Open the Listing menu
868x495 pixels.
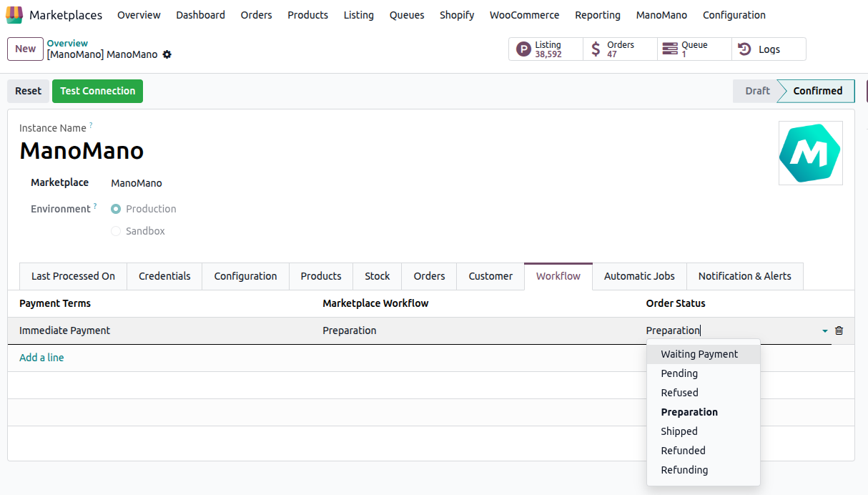pyautogui.click(x=358, y=15)
